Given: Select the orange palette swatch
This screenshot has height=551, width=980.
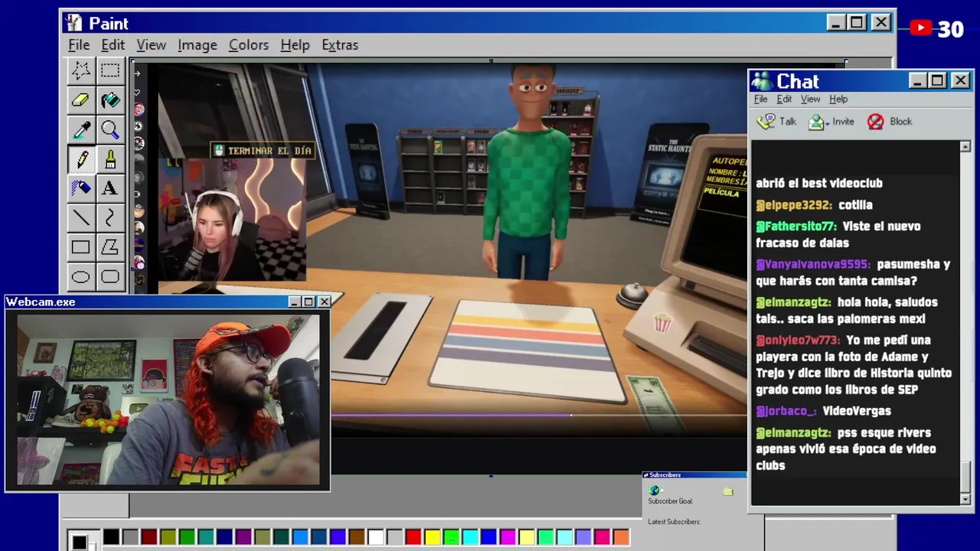Looking at the screenshot, I should [621, 537].
